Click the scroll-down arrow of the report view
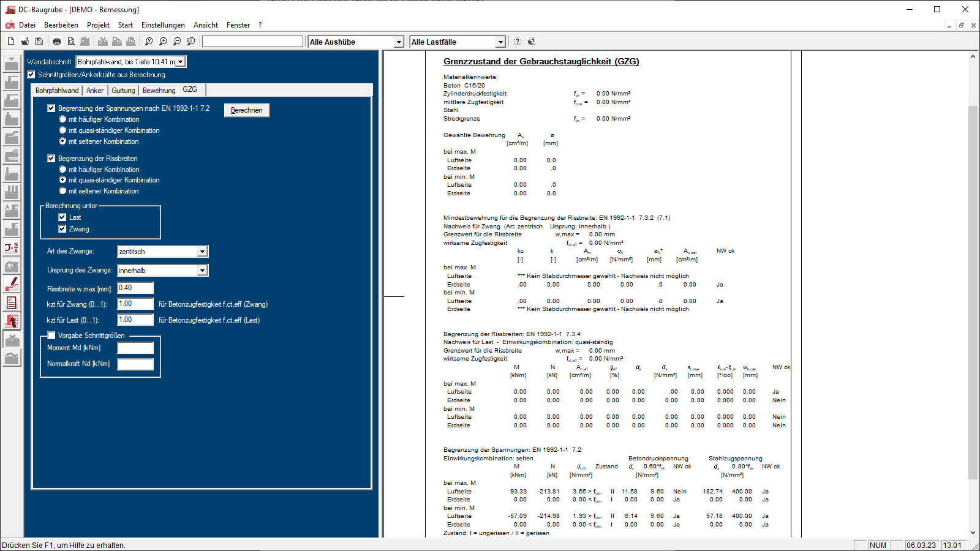The image size is (980, 551). 973,533
